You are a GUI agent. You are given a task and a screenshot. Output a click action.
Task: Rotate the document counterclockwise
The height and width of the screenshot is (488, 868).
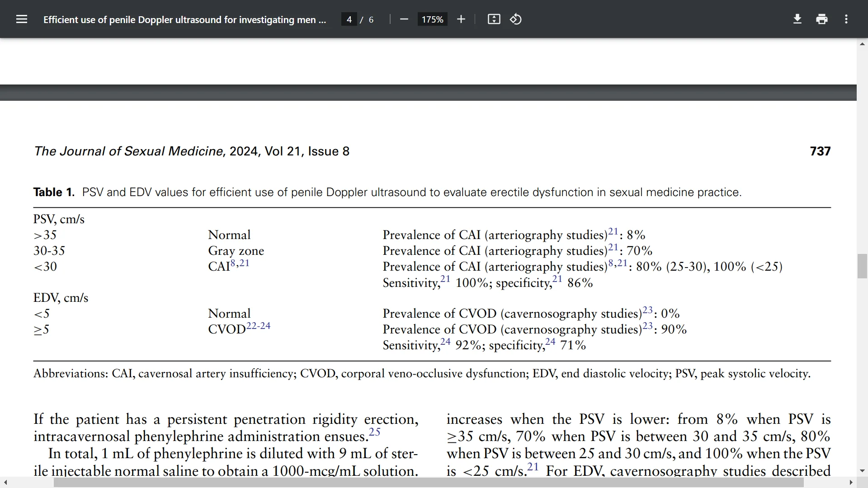[516, 19]
